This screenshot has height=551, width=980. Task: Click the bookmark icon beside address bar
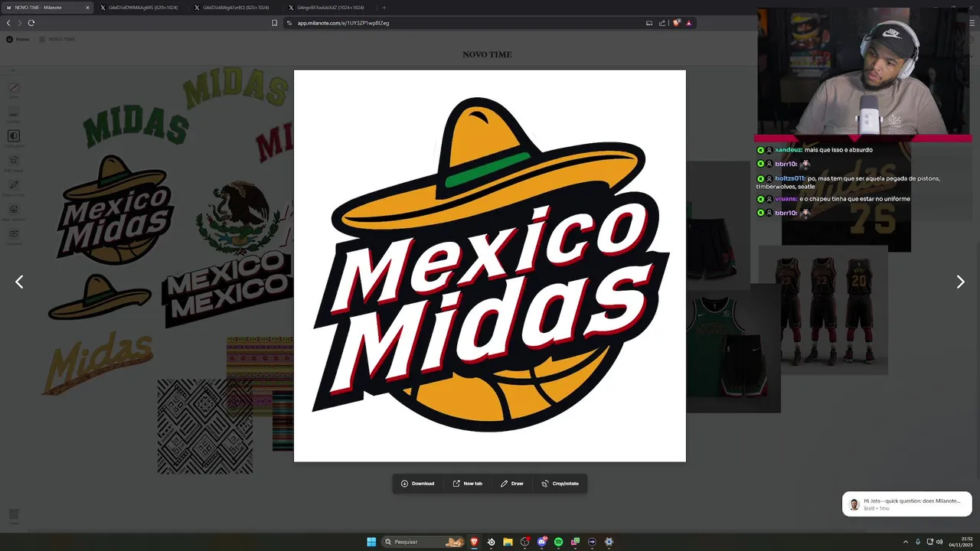274,23
